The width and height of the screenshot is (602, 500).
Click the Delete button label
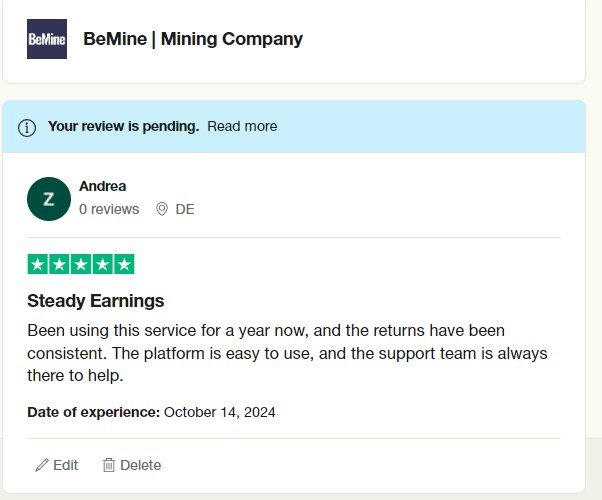click(x=141, y=465)
